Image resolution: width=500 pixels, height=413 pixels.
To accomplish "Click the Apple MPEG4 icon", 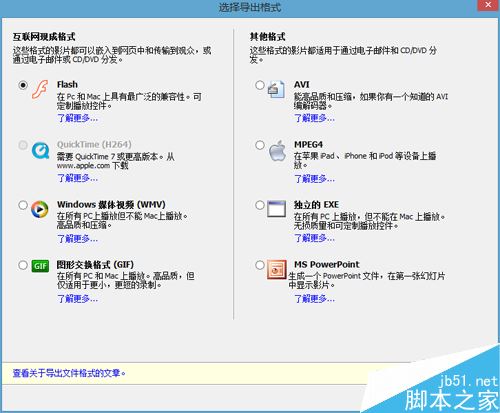I will 277,150.
